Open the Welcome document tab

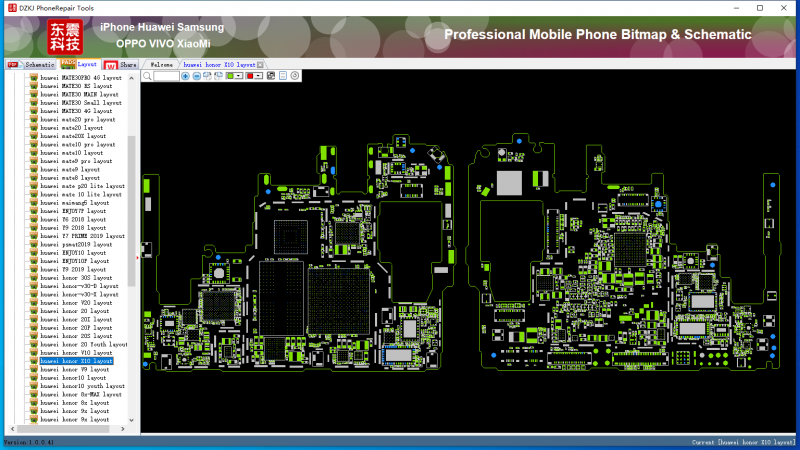coord(161,65)
